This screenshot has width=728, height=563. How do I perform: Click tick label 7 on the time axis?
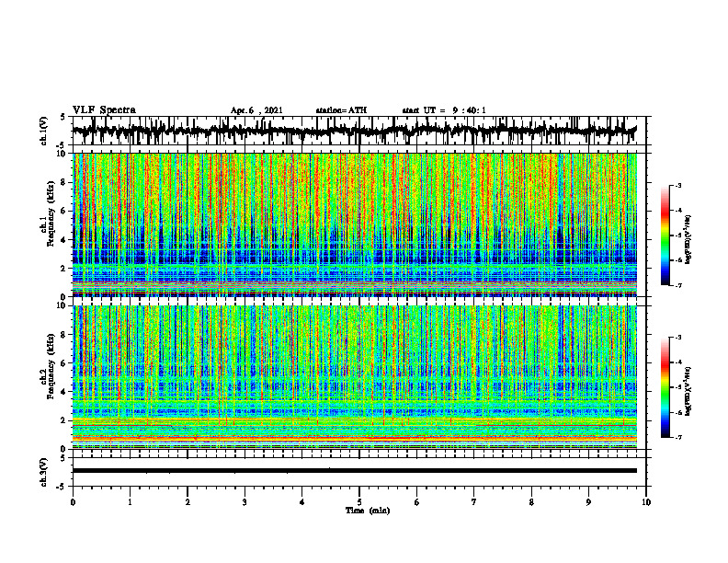tap(474, 502)
